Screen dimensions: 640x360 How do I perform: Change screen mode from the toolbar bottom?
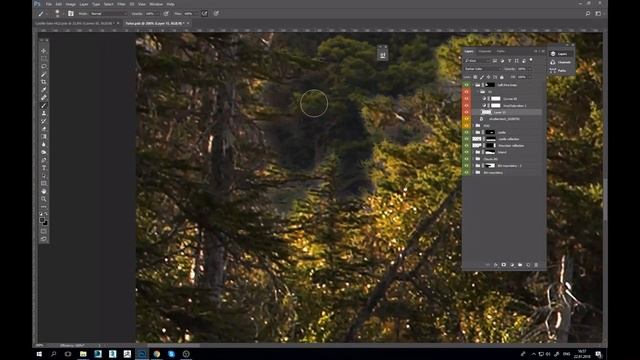click(x=44, y=239)
